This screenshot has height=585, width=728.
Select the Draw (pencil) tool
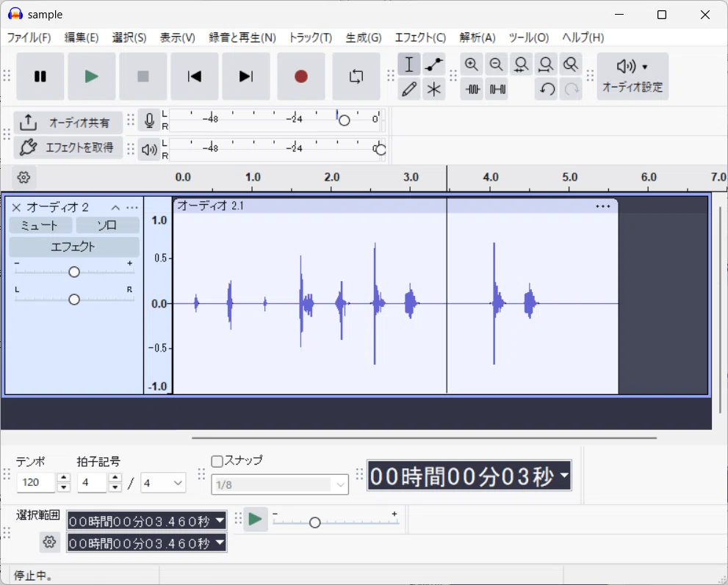tap(409, 89)
